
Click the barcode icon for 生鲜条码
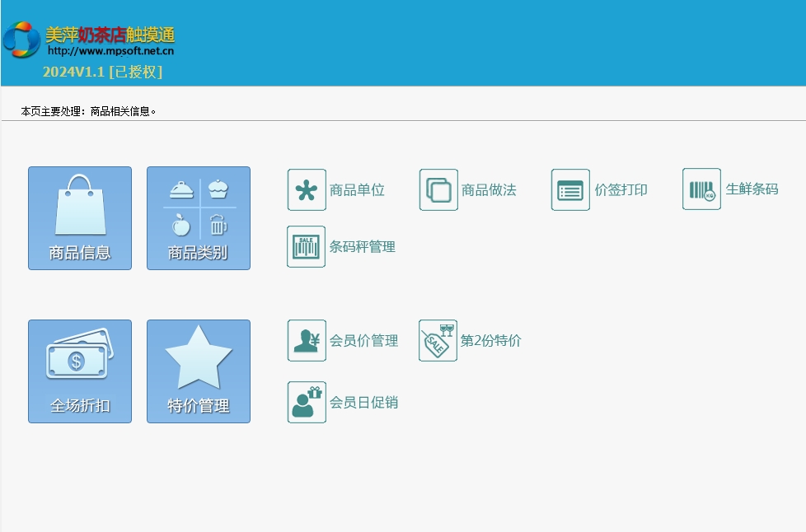coord(702,190)
